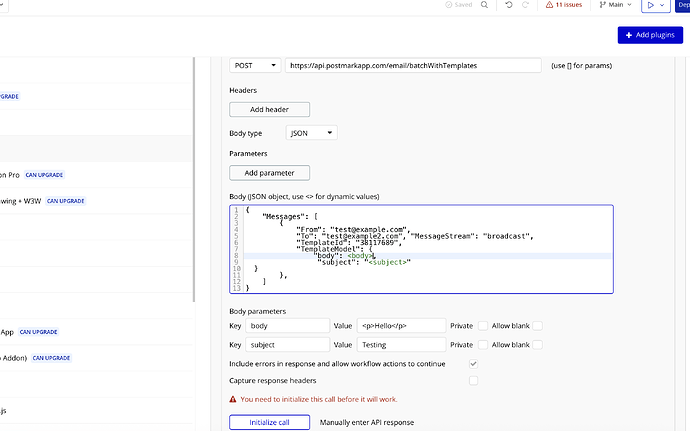Uncheck Include errors in response checkbox
This screenshot has height=431, width=690.
click(x=473, y=364)
